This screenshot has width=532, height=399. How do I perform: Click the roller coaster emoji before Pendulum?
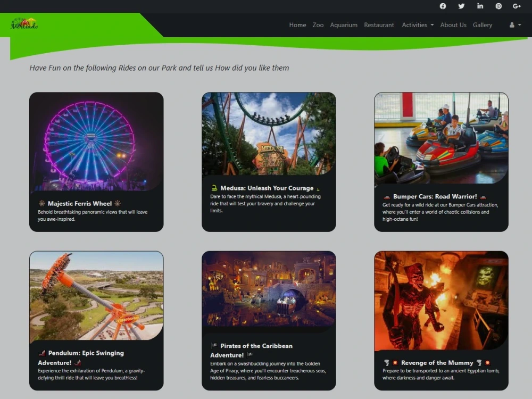(42, 353)
